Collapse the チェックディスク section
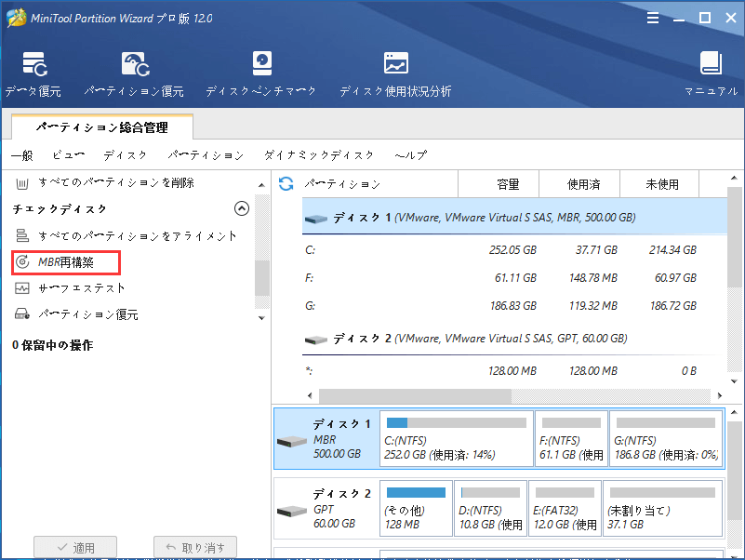Image resolution: width=745 pixels, height=560 pixels. (241, 208)
